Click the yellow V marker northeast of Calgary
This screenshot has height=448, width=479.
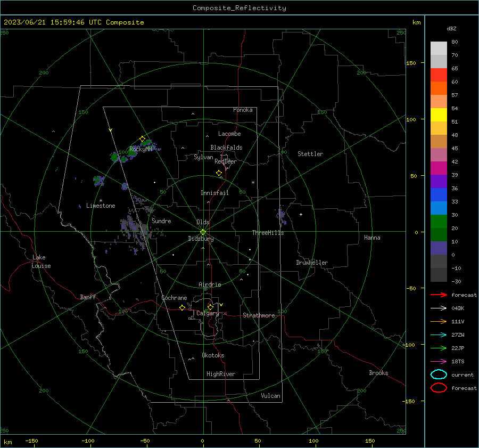coord(221,305)
